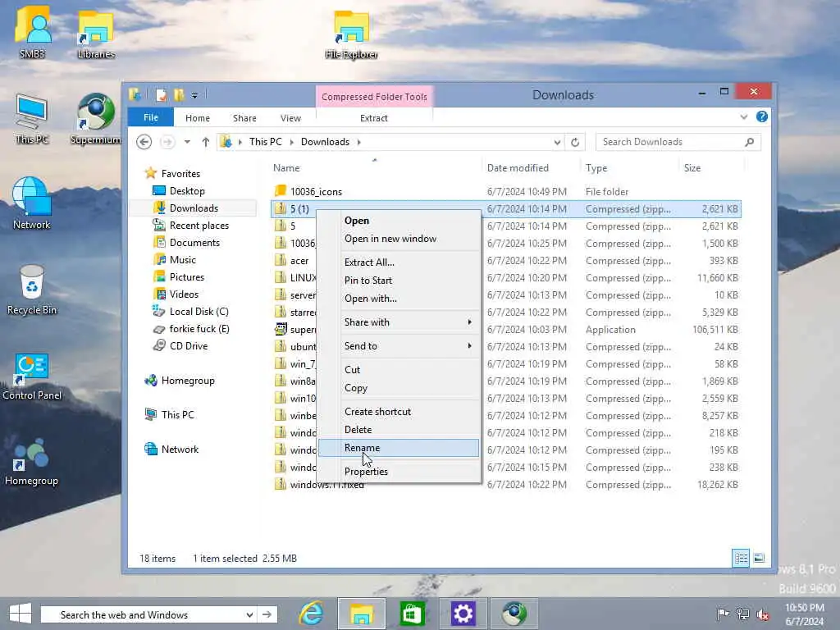Open the Windows Store taskbar icon
Screen dimensions: 840x630
point(412,614)
